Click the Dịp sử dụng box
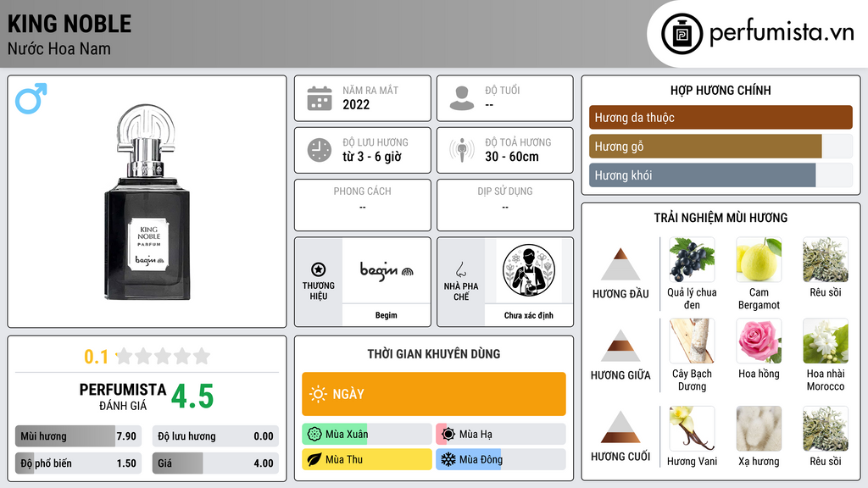Image resolution: width=868 pixels, height=488 pixels. coord(505,205)
